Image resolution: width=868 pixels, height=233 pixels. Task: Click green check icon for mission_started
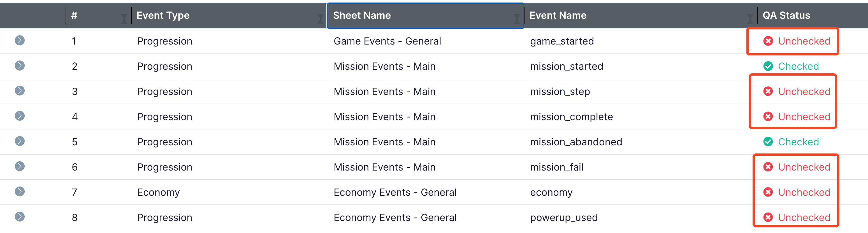[768, 66]
